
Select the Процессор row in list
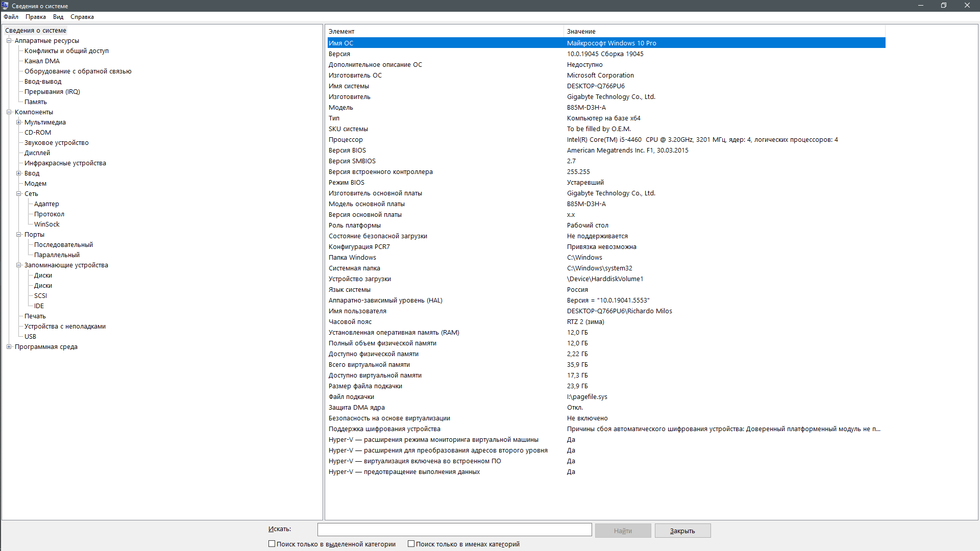pyautogui.click(x=346, y=140)
